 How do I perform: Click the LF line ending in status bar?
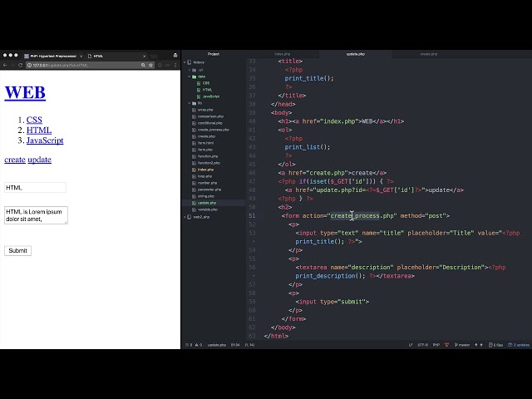[x=411, y=345]
